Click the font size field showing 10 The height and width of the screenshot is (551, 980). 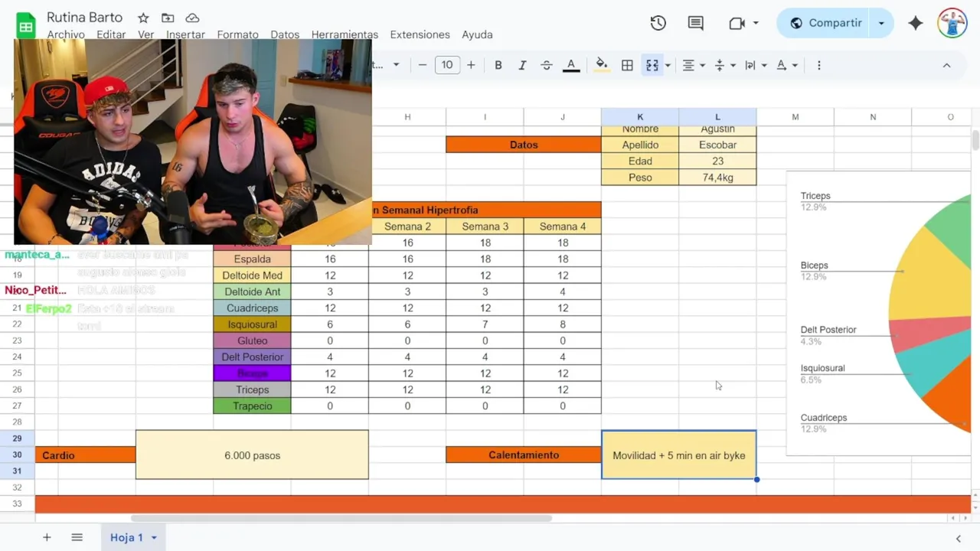point(447,65)
